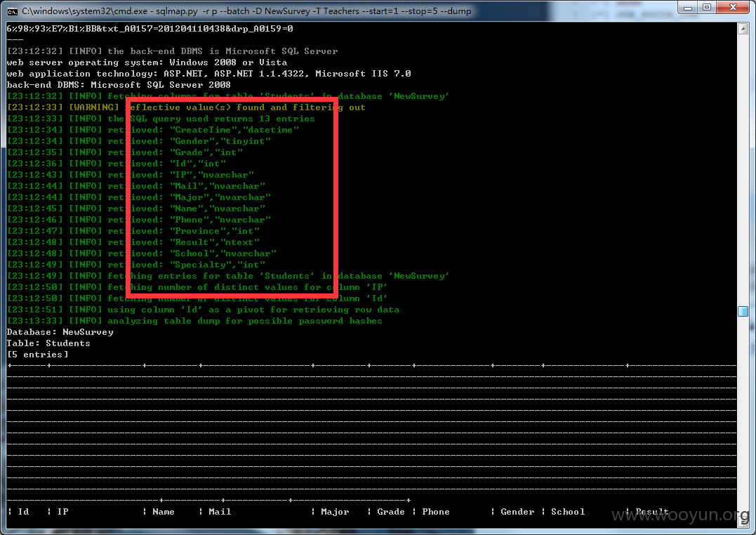Minimize the cmd.exe window
This screenshot has width=756, height=535.
(x=688, y=8)
